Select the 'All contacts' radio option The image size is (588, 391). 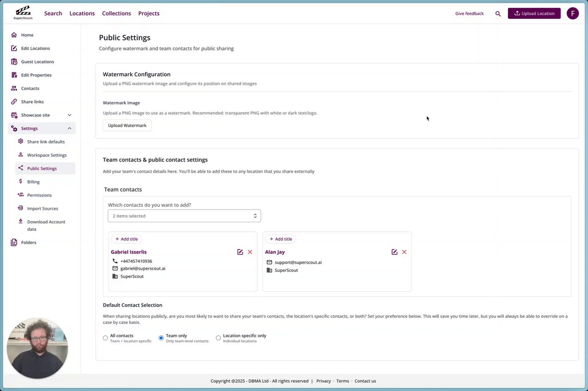(x=105, y=338)
